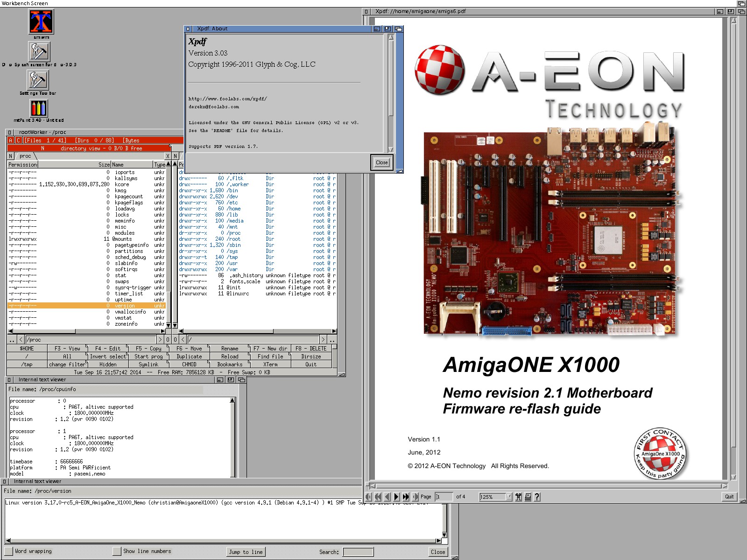Click the Xpdf find binoculars icon
This screenshot has width=747, height=560.
pyautogui.click(x=518, y=497)
